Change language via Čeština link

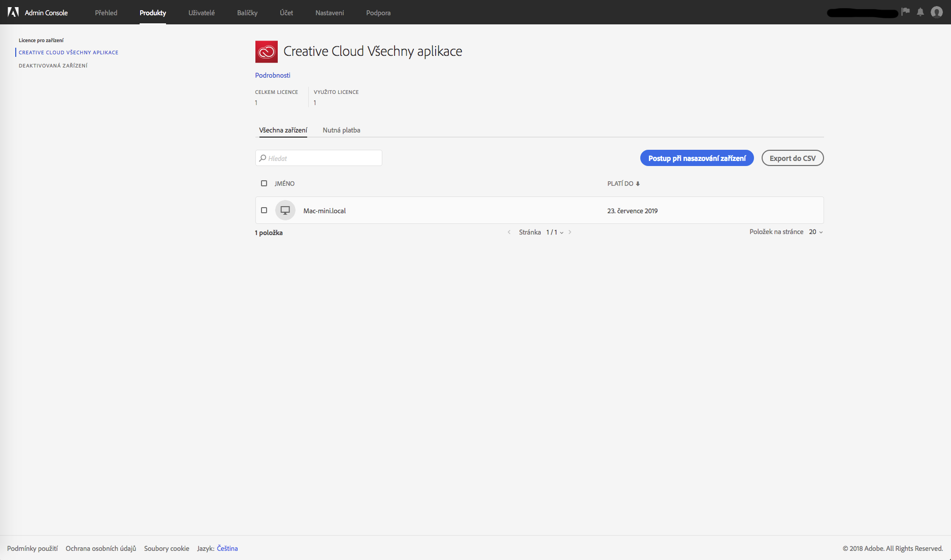tap(227, 548)
